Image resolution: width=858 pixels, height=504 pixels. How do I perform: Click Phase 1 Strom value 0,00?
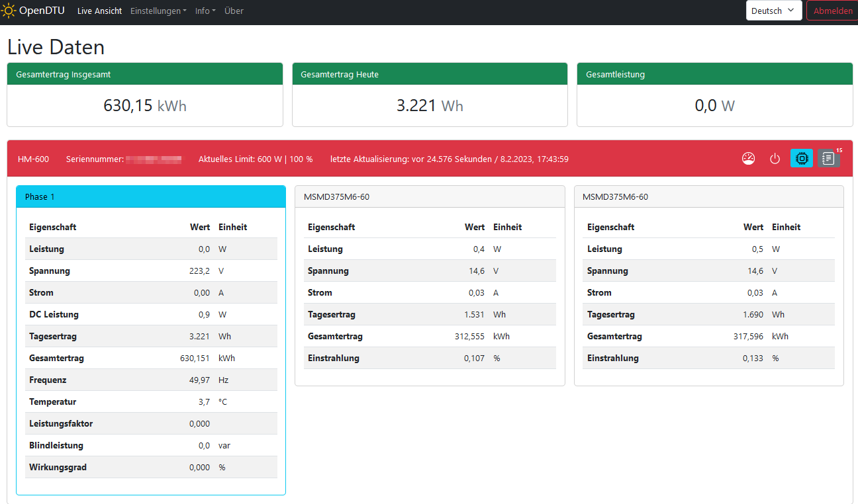[x=201, y=292]
